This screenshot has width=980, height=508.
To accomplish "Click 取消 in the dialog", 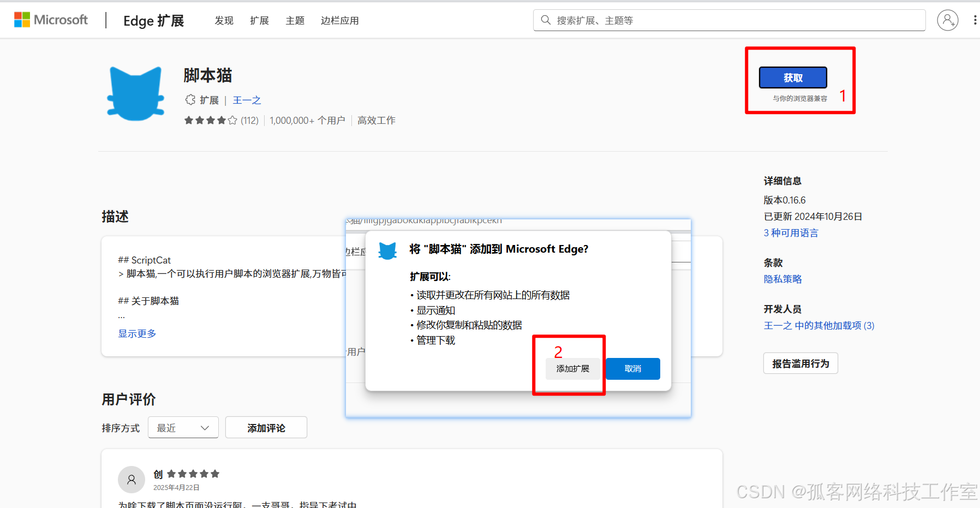I will click(633, 369).
